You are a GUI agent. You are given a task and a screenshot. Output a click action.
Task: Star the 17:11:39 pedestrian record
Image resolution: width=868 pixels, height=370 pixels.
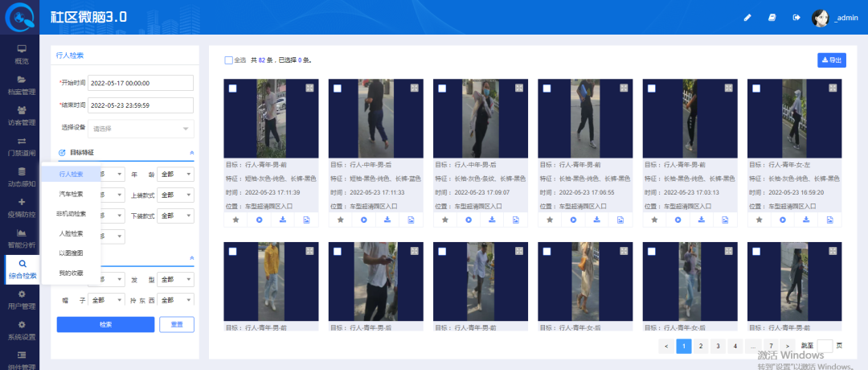point(235,220)
